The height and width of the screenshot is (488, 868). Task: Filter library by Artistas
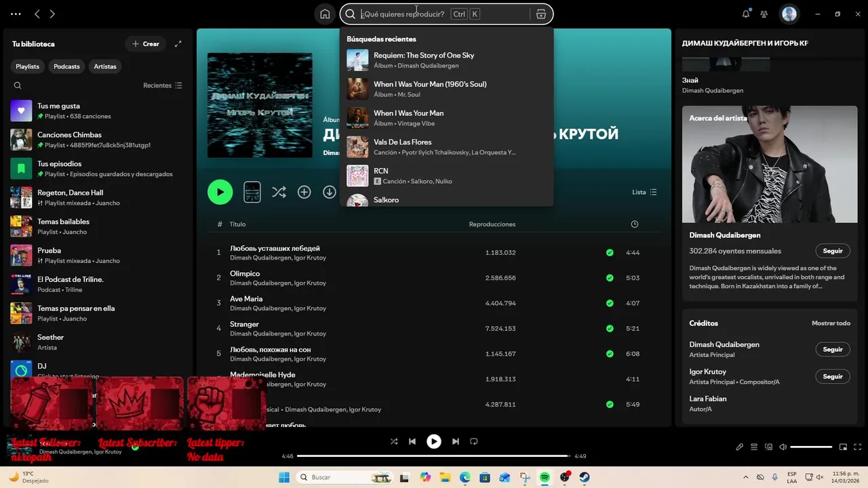tap(105, 66)
